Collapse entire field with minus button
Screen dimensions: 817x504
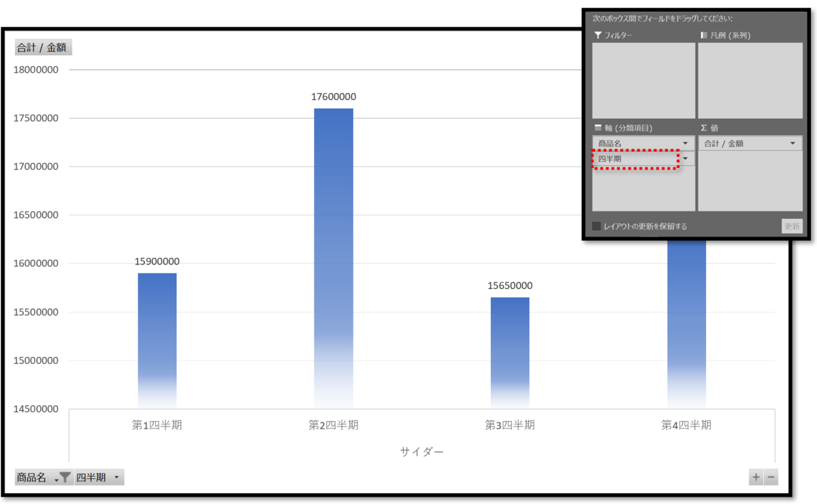coord(771,477)
